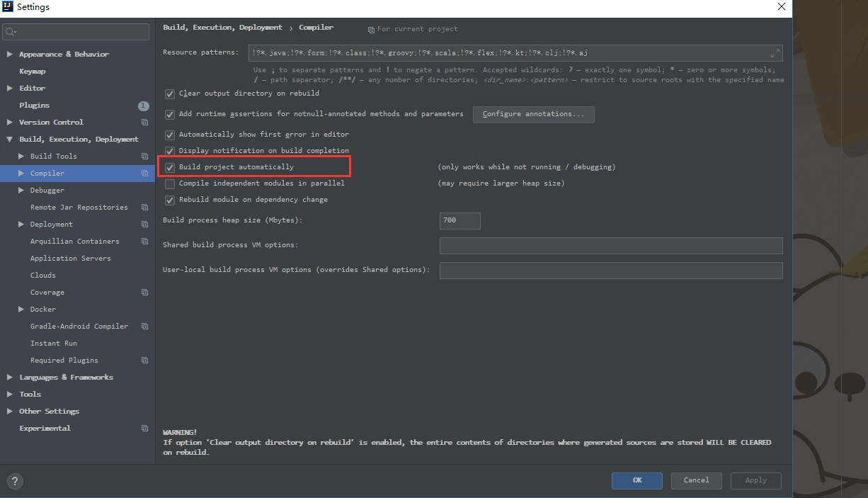868x498 pixels.
Task: Click the help question mark icon
Action: [x=15, y=481]
